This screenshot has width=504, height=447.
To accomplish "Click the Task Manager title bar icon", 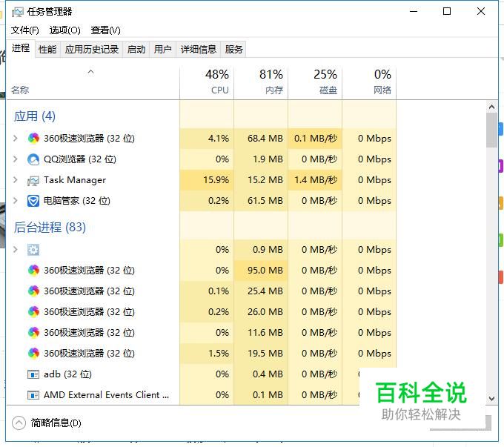I will coord(18,12).
